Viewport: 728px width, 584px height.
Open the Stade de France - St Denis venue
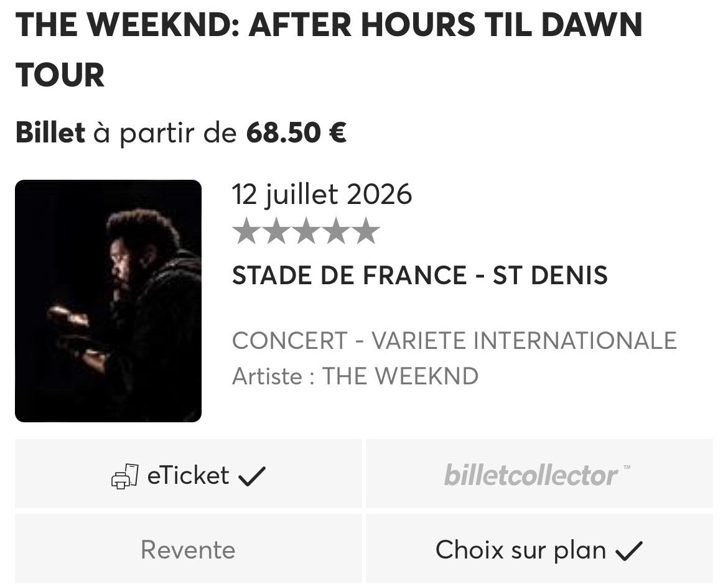(419, 276)
